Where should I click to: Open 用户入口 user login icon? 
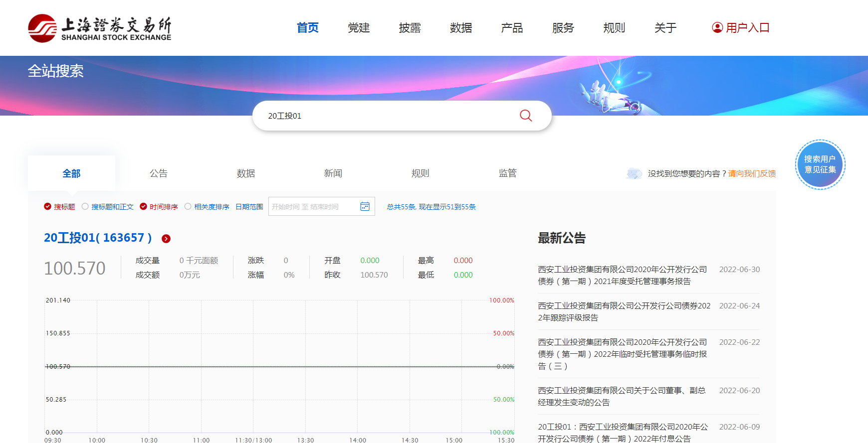tap(717, 28)
